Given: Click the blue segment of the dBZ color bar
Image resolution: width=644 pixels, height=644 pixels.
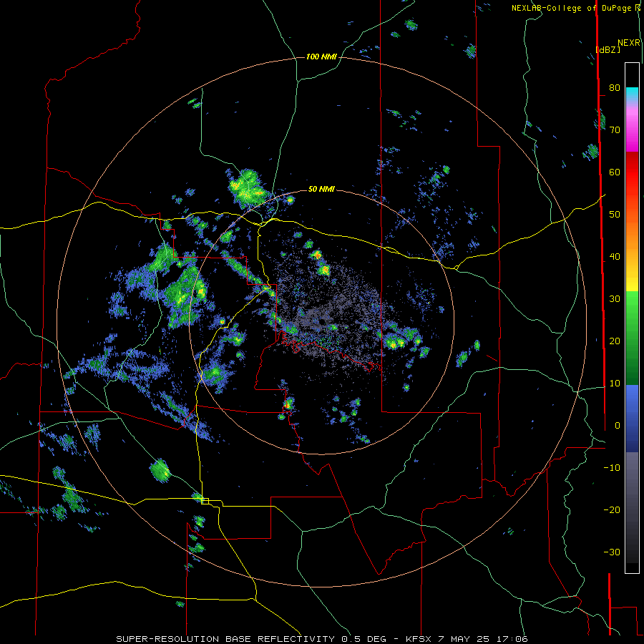Looking at the screenshot, I should click(632, 419).
